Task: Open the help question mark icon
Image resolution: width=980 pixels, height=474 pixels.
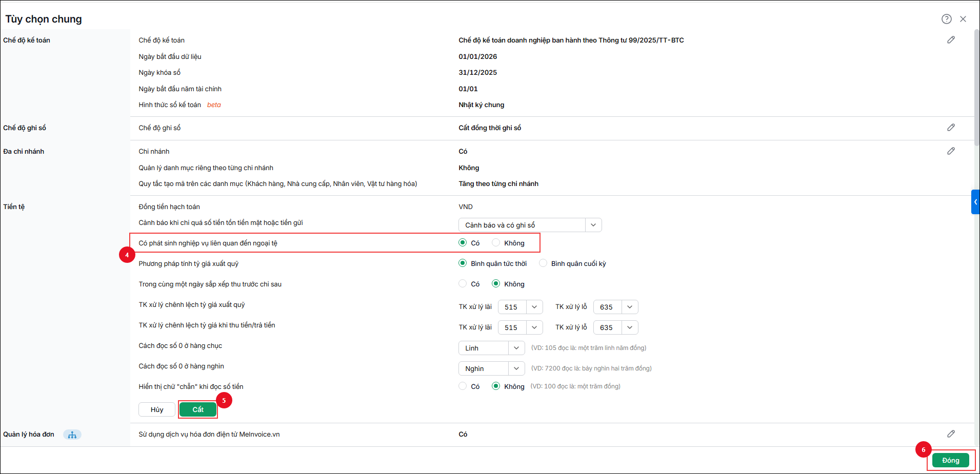Action: [946, 19]
